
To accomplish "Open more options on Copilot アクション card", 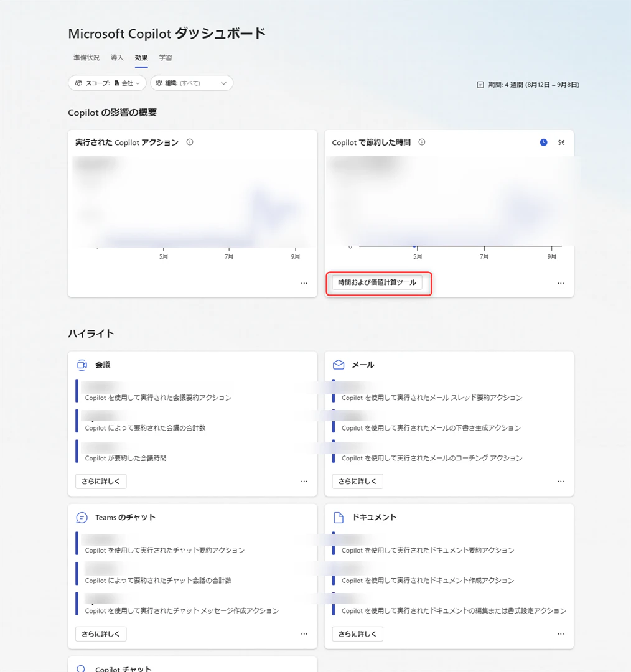I will click(304, 283).
